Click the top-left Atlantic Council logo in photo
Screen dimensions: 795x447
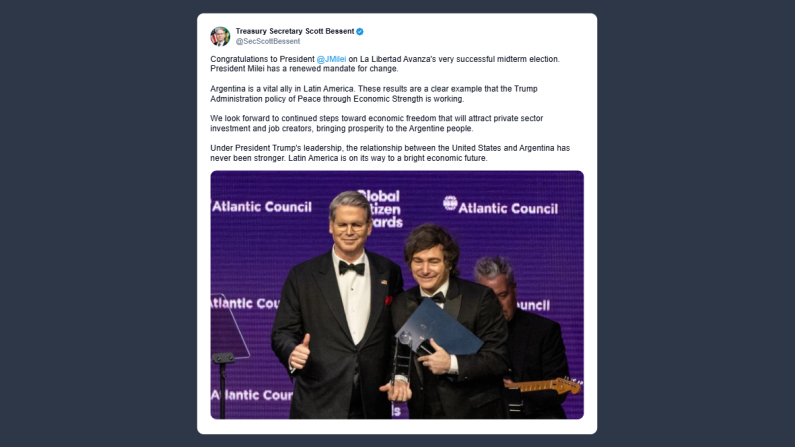[x=262, y=207]
